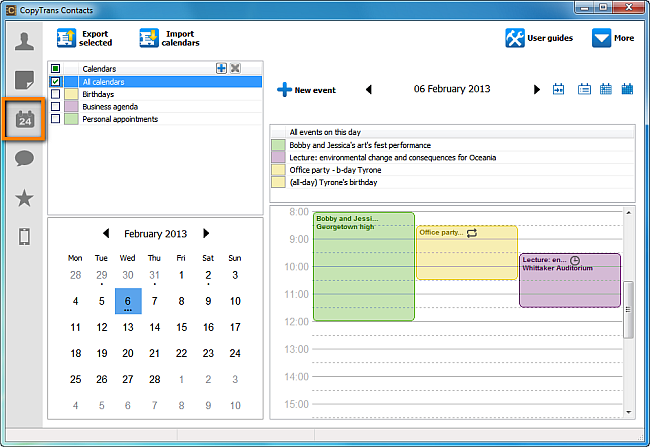
Task: Select February 24 in mini calendar
Action: 235,353
